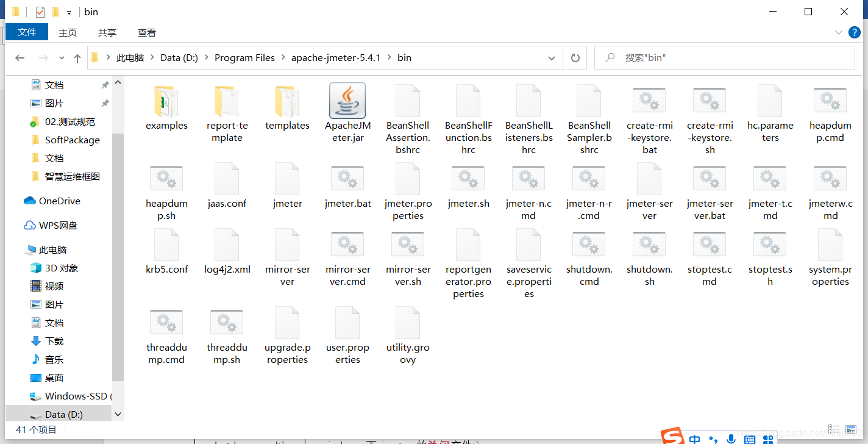Select the shutdown.cmd file icon

(589, 245)
